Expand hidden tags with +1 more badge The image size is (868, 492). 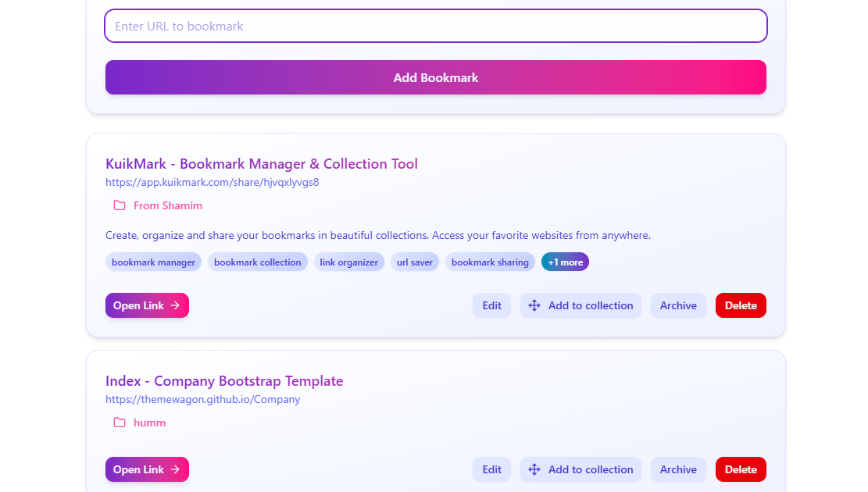(565, 262)
